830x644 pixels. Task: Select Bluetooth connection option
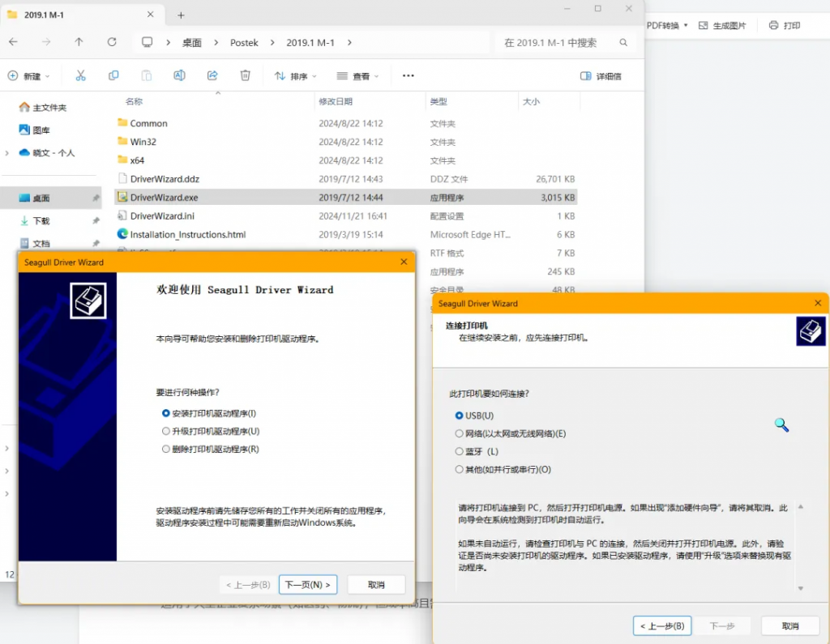click(x=477, y=452)
